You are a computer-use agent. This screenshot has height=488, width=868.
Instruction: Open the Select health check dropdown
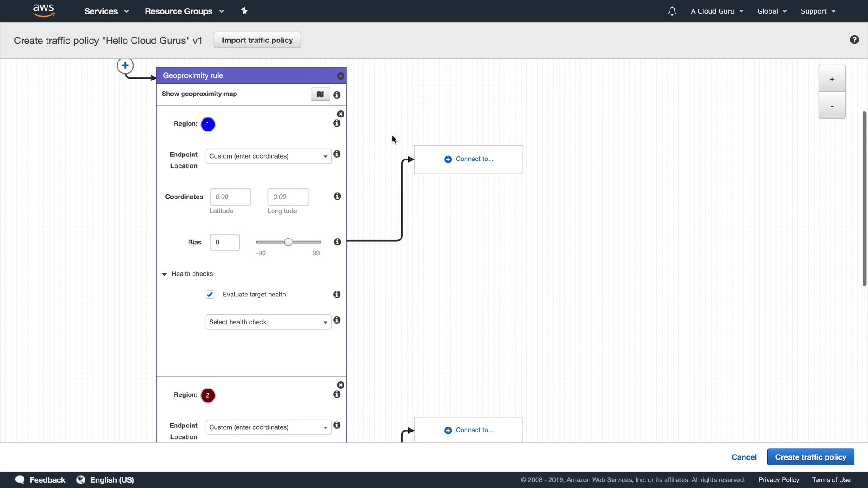(x=268, y=322)
